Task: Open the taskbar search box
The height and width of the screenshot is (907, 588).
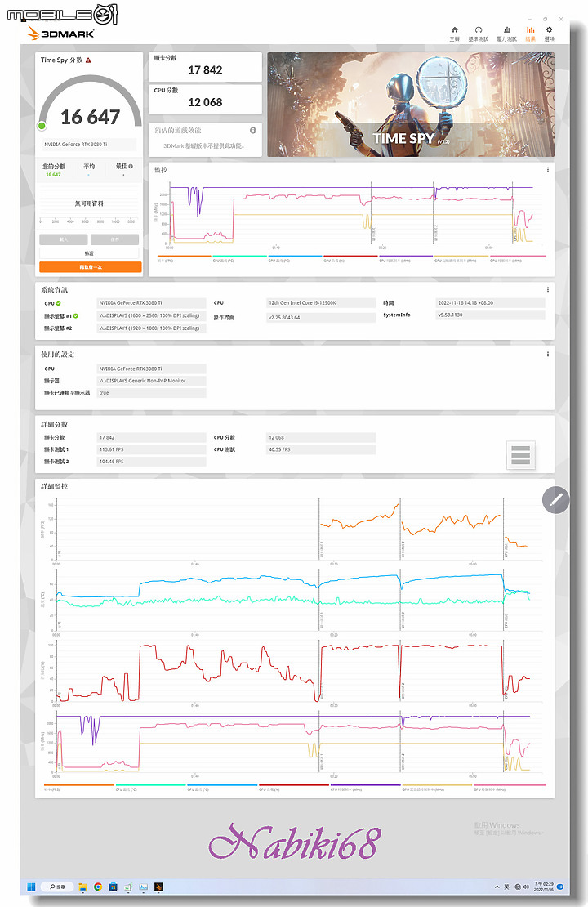Action: [58, 887]
